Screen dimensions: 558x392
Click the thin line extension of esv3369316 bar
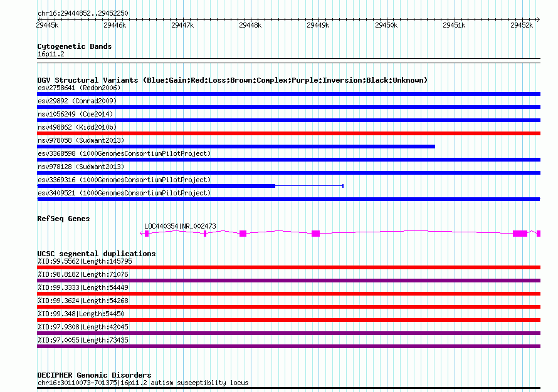309,186
